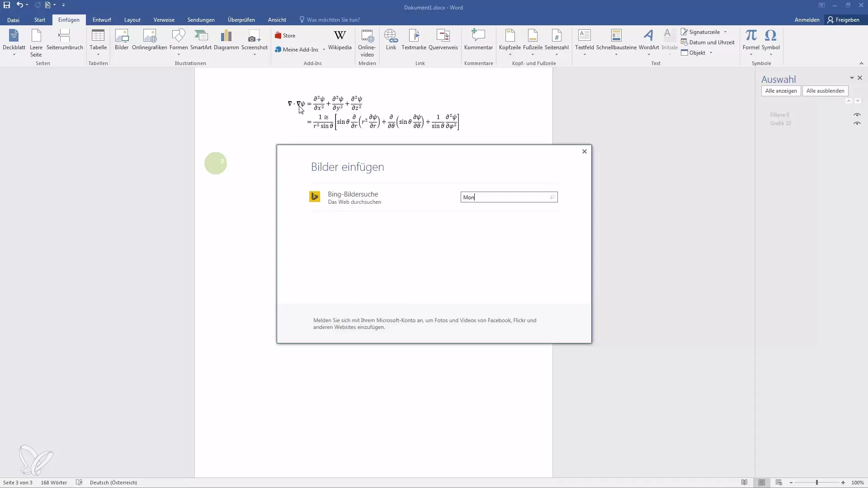Collapse the ribbon with the chevron
The width and height of the screenshot is (868, 488).
pyautogui.click(x=861, y=63)
